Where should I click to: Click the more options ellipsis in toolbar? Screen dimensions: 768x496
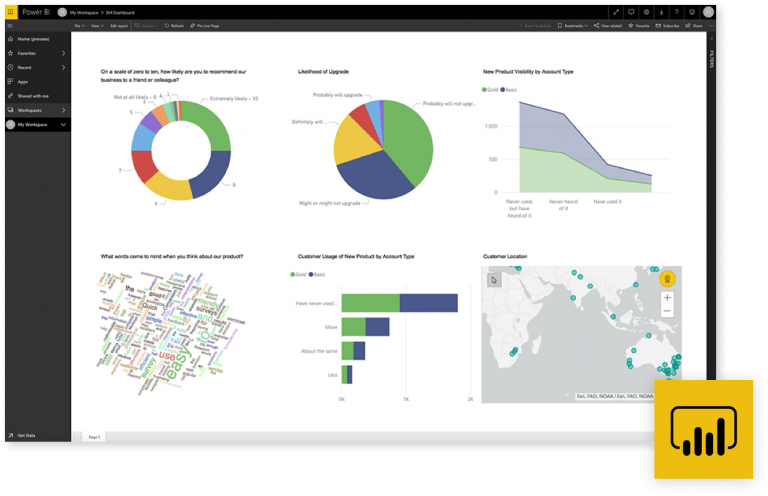[x=711, y=26]
